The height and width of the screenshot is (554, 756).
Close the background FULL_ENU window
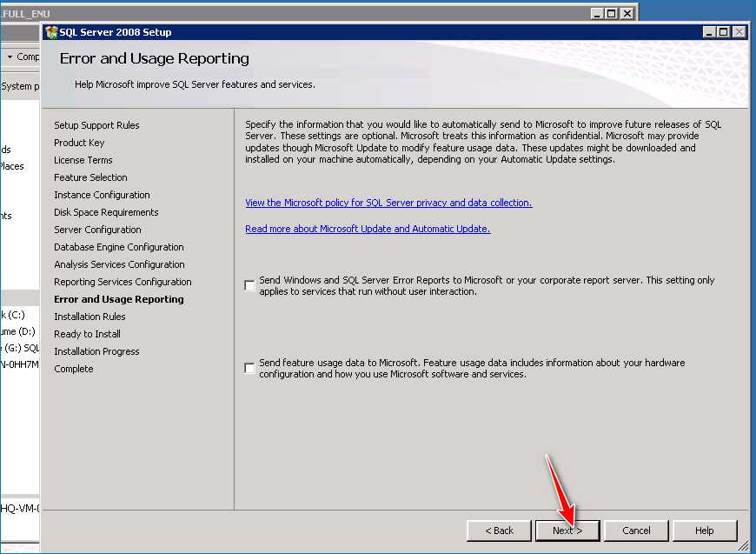click(x=627, y=14)
